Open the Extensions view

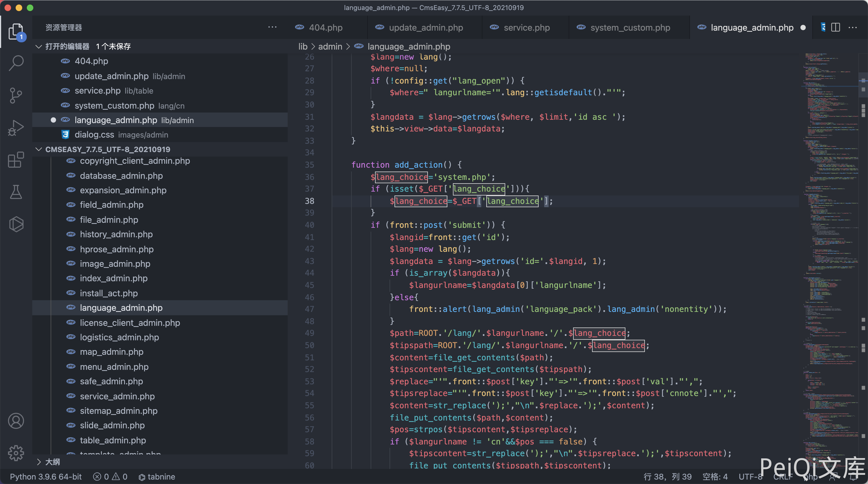(16, 160)
